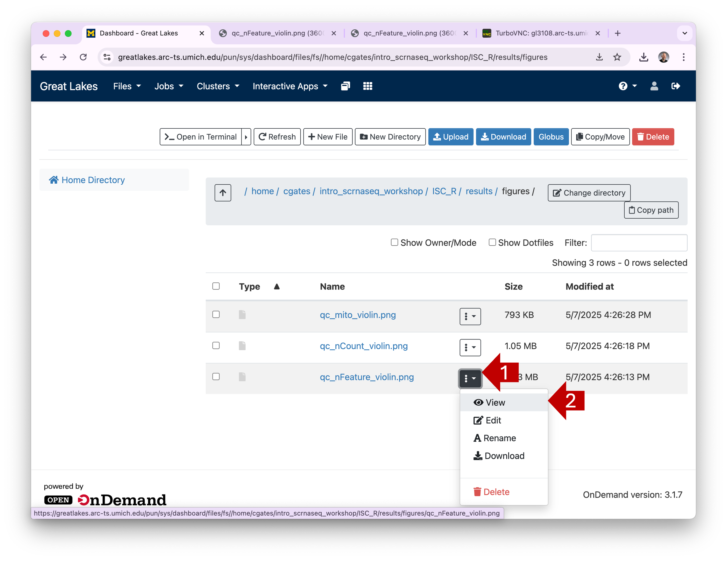Viewport: 728px width, 561px height.
Task: Click the user profile icon in navbar
Action: (654, 86)
